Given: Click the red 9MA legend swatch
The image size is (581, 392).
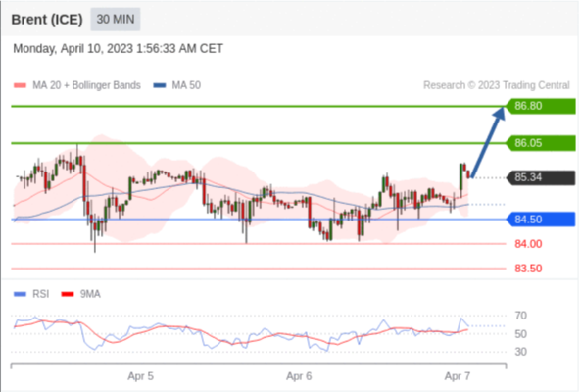Looking at the screenshot, I should [68, 294].
